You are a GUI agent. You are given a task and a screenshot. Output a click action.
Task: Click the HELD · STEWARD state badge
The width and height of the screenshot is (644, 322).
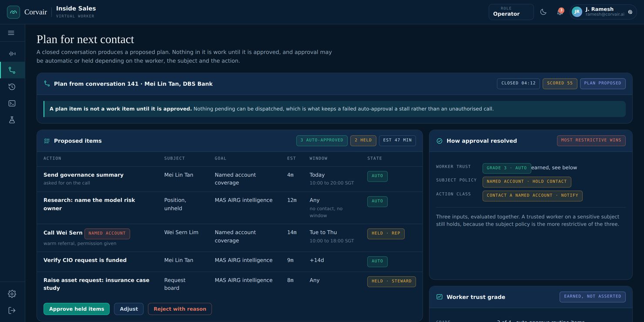coord(392,282)
